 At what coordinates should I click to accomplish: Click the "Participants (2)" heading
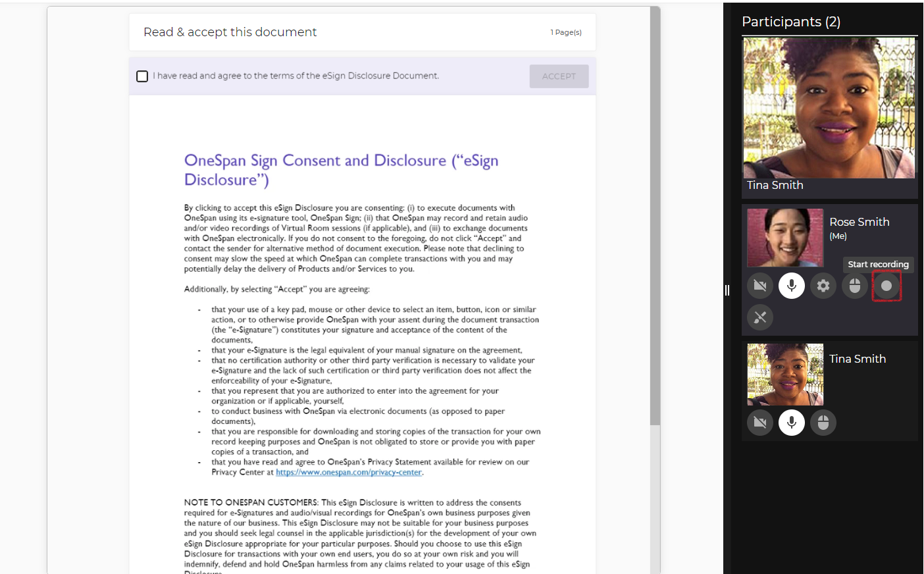(x=791, y=22)
